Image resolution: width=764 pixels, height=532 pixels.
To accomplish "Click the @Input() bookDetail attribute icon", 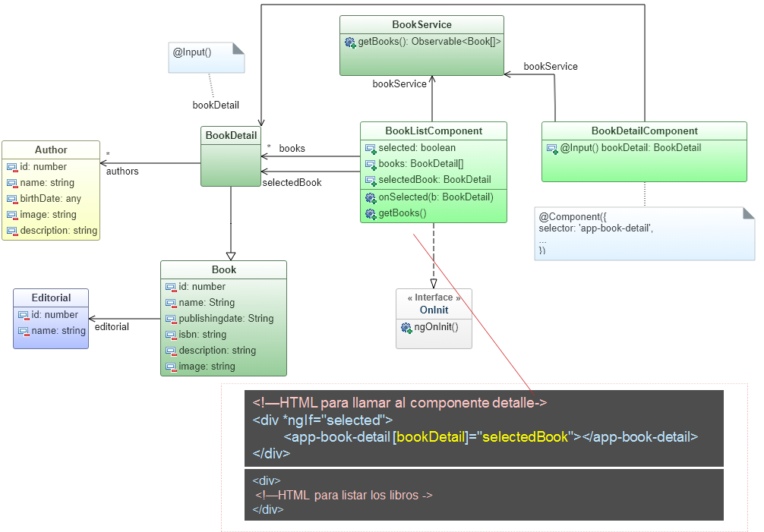I will pyautogui.click(x=552, y=148).
